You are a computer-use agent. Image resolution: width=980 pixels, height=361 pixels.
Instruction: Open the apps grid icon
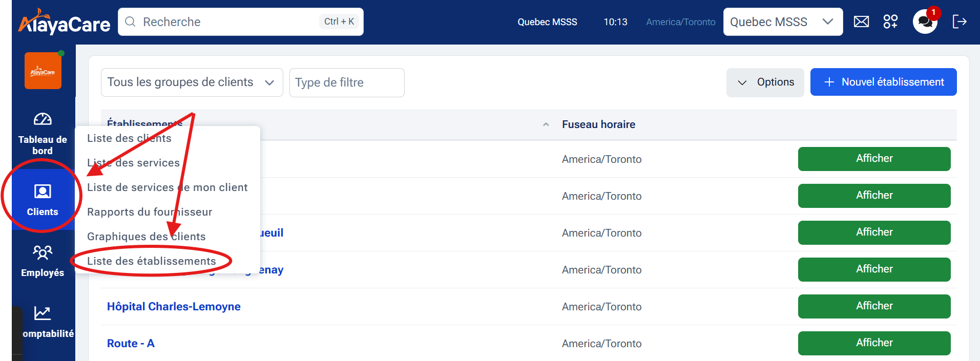890,22
